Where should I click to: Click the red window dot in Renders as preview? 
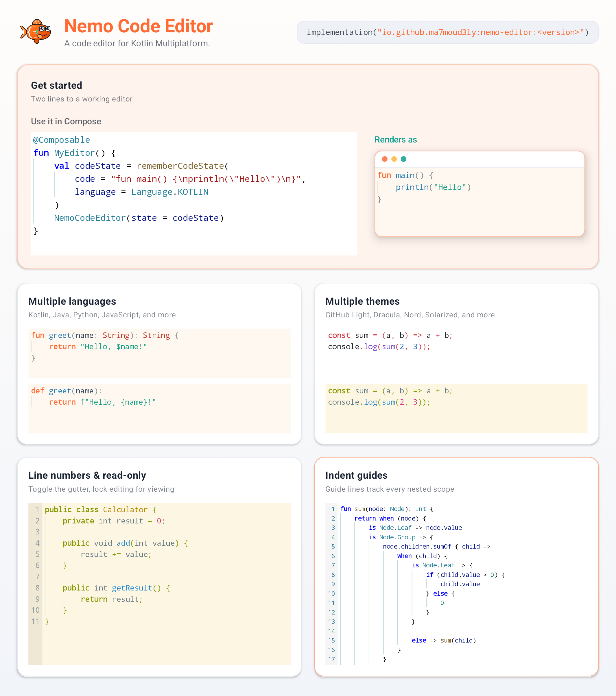click(x=385, y=159)
